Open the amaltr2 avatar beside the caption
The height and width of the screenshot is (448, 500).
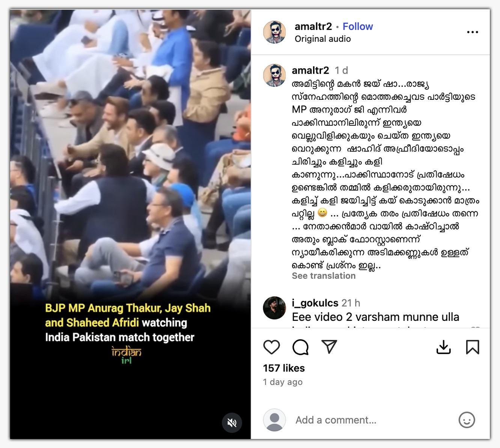tap(275, 75)
